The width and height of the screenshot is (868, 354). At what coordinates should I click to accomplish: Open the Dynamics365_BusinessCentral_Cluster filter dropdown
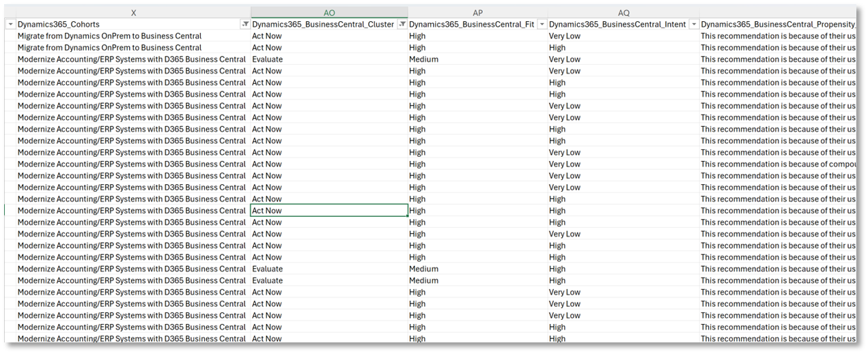402,25
